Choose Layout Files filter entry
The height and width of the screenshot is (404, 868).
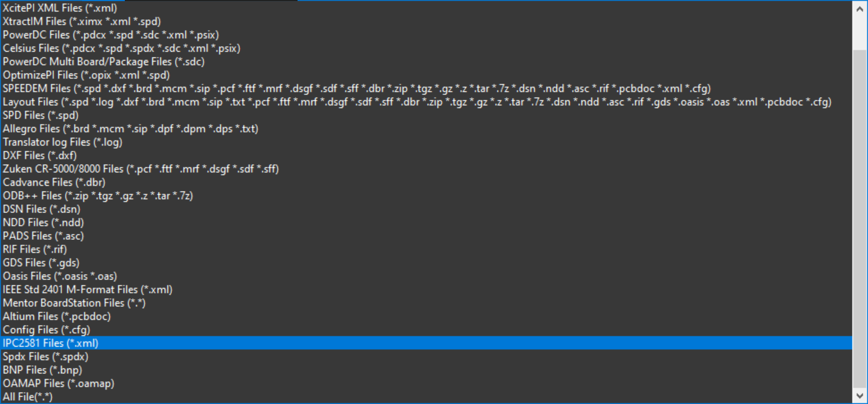417,102
